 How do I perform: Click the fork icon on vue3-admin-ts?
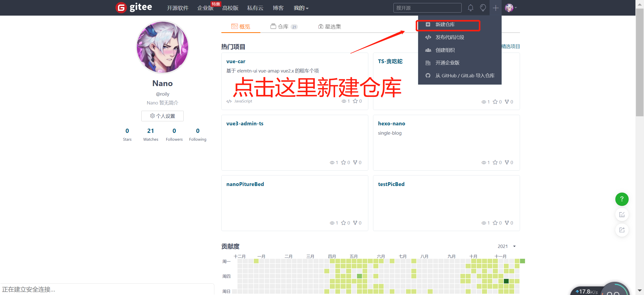[355, 162]
